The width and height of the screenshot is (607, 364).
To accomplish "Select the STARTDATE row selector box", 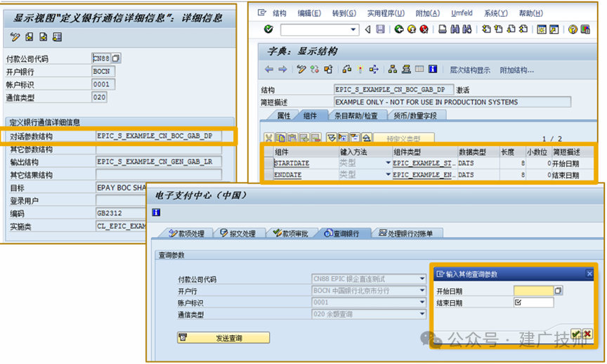I will tap(268, 163).
